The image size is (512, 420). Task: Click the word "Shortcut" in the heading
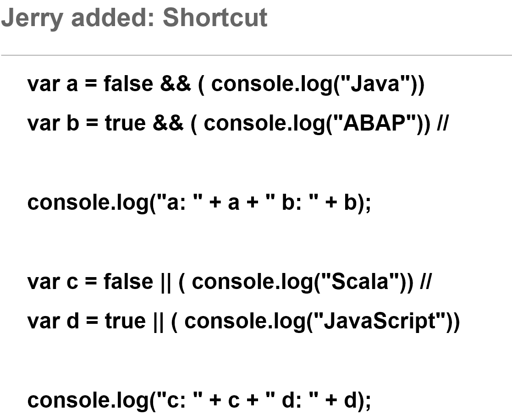coord(215,17)
